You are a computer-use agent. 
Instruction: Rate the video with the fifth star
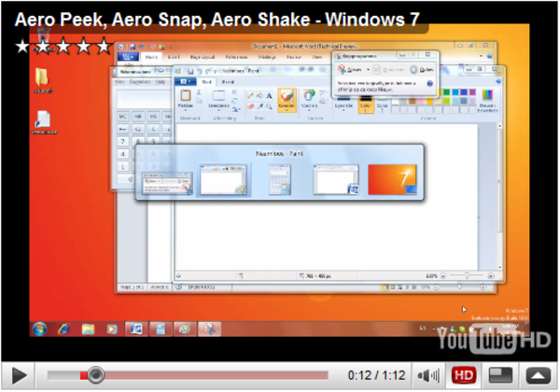[104, 47]
